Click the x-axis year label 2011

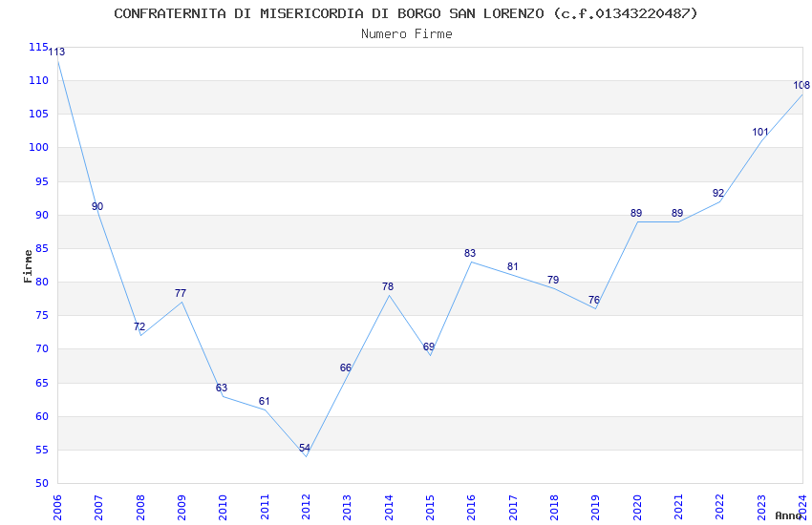click(264, 508)
